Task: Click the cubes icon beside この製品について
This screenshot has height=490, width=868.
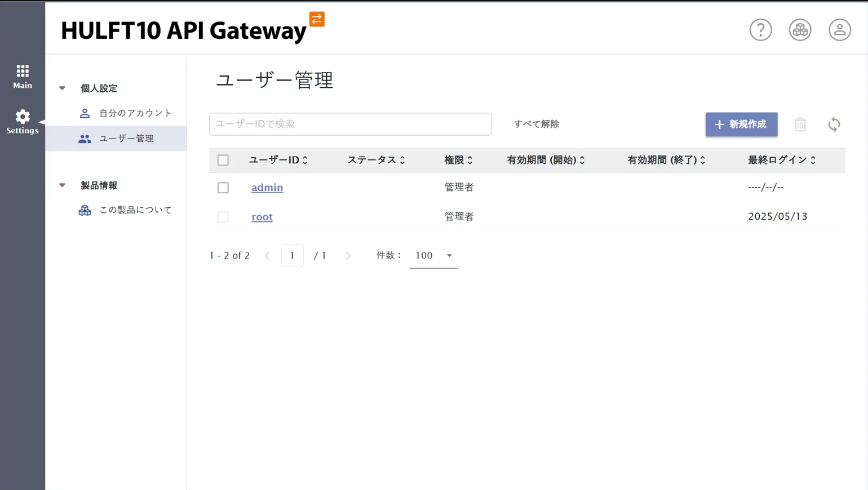Action: (85, 210)
